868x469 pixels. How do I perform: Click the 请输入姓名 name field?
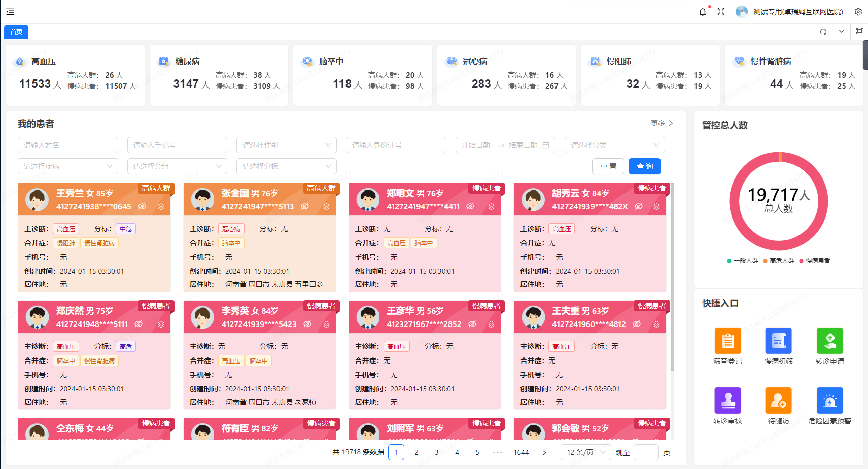(x=68, y=145)
